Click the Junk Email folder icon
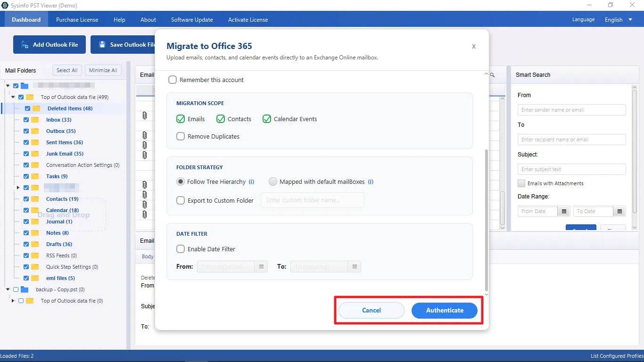644x362 pixels. click(x=35, y=154)
